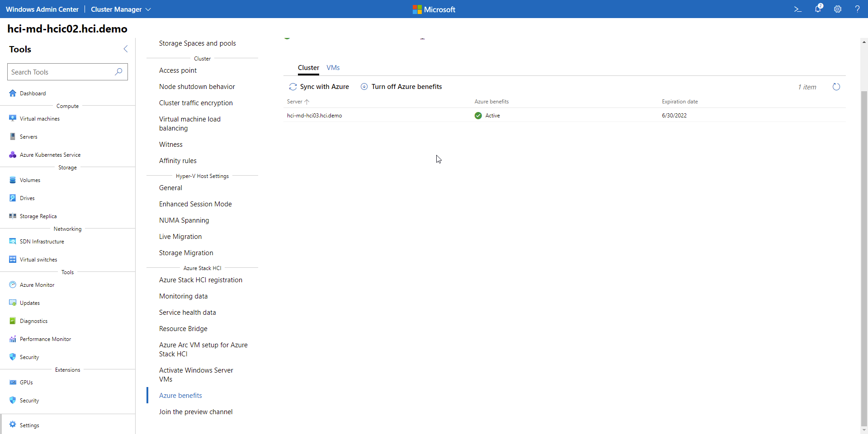
Task: Open Service health data settings
Action: pos(187,313)
